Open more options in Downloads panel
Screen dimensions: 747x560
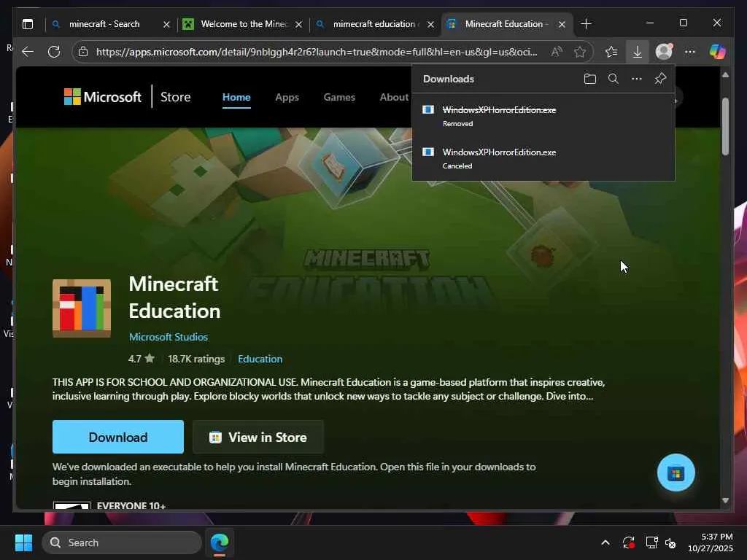(x=636, y=79)
